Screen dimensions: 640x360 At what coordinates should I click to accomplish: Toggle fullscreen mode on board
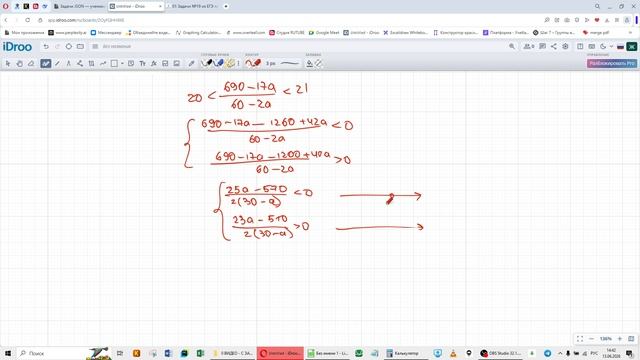click(580, 339)
